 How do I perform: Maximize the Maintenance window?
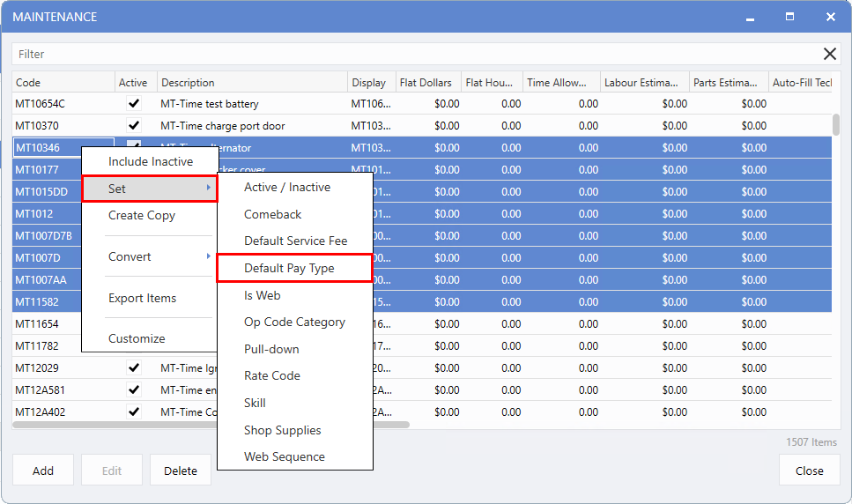[x=789, y=17]
